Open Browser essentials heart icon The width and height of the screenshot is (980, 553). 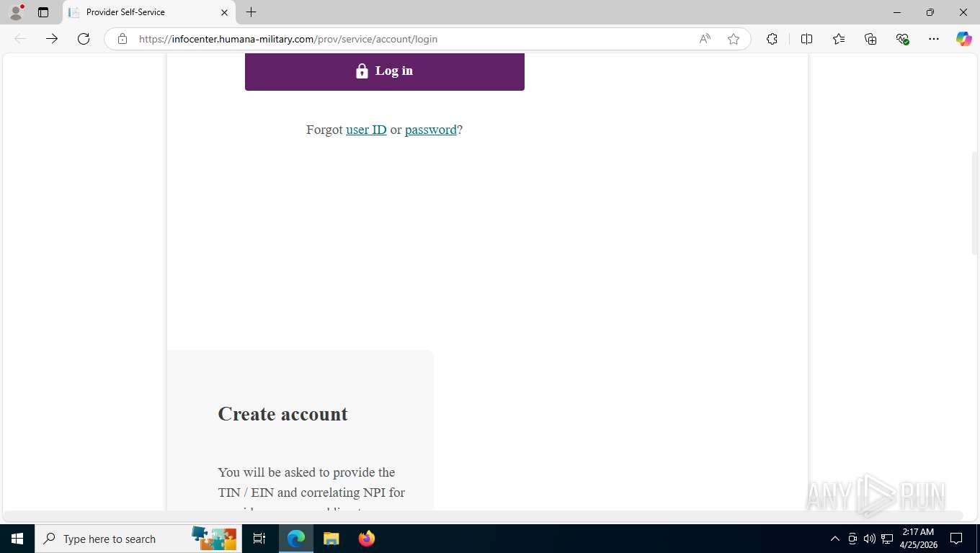tap(902, 39)
